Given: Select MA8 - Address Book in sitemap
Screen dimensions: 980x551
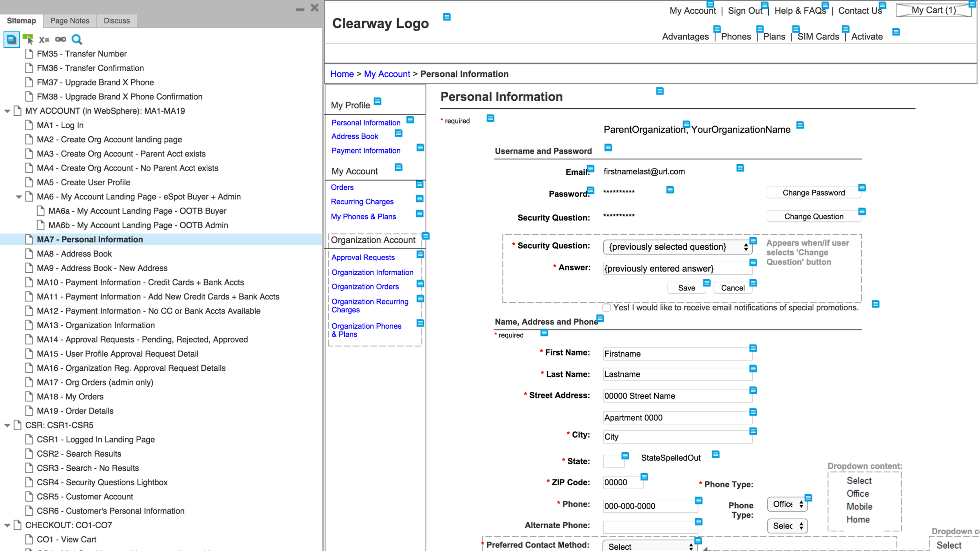Looking at the screenshot, I should (74, 254).
